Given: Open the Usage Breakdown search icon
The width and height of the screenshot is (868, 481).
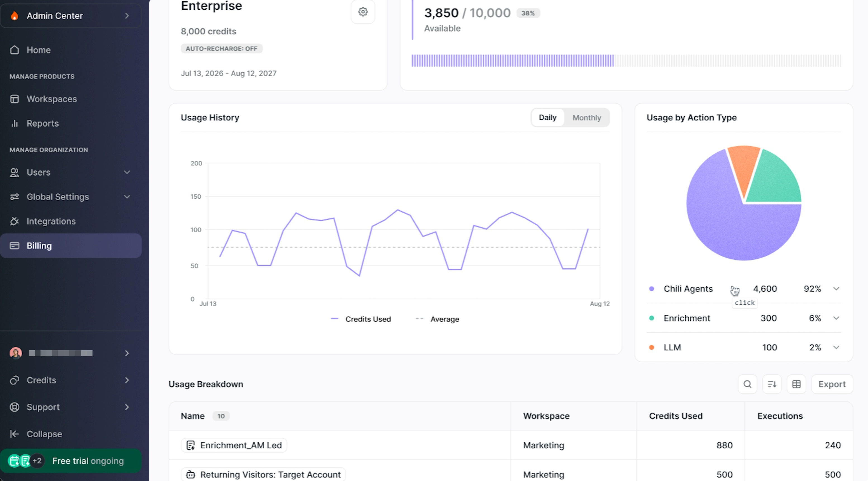Looking at the screenshot, I should point(747,384).
